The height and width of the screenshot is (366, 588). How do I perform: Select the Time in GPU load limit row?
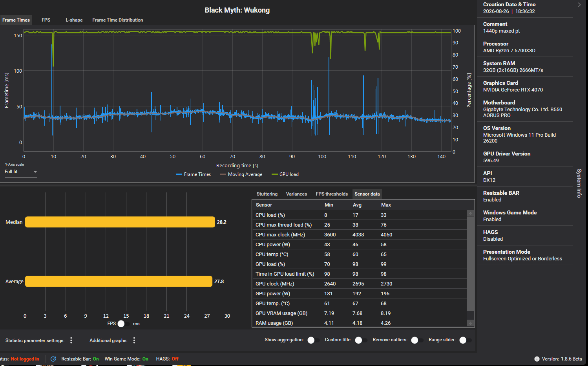point(360,274)
